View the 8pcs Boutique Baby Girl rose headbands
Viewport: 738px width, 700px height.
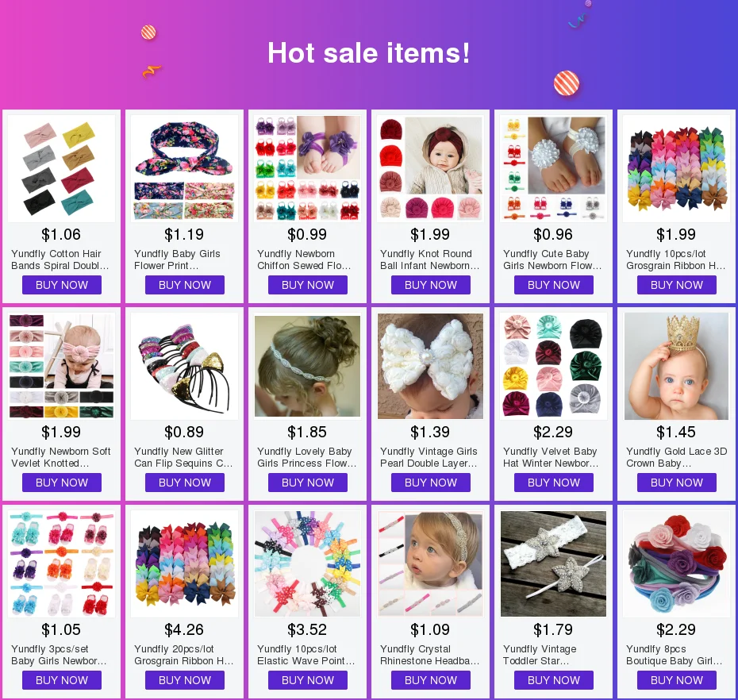click(676, 564)
